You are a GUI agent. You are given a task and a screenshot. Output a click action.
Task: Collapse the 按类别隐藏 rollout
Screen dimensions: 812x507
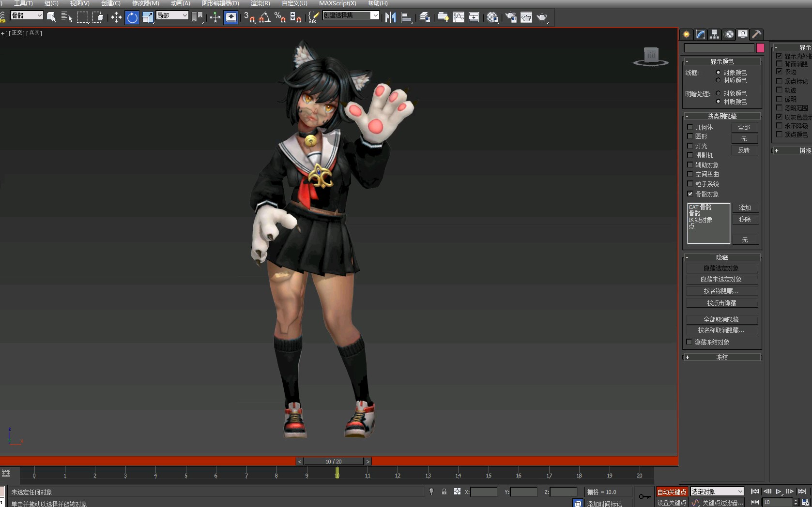tap(722, 116)
